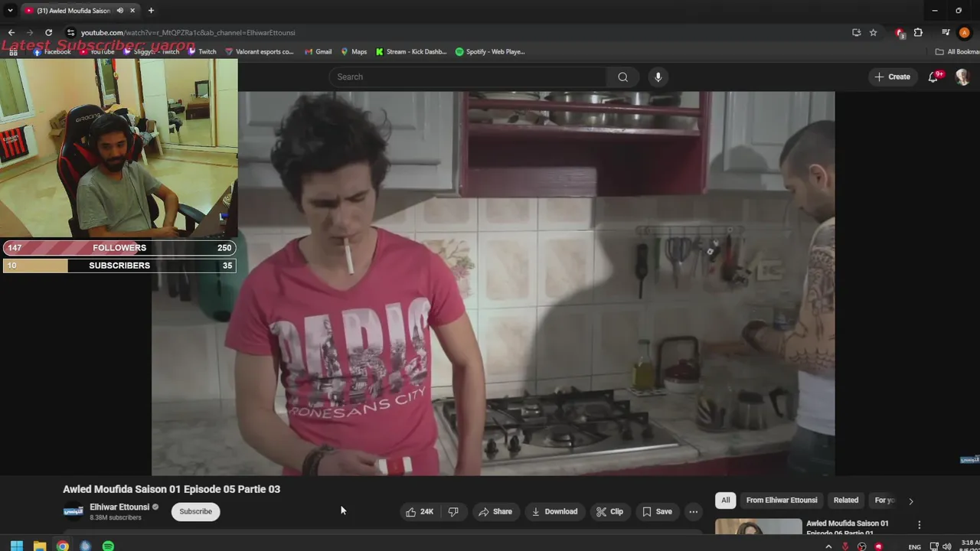Open the red extension with badge 3
The height and width of the screenshot is (551, 980).
pos(900,33)
